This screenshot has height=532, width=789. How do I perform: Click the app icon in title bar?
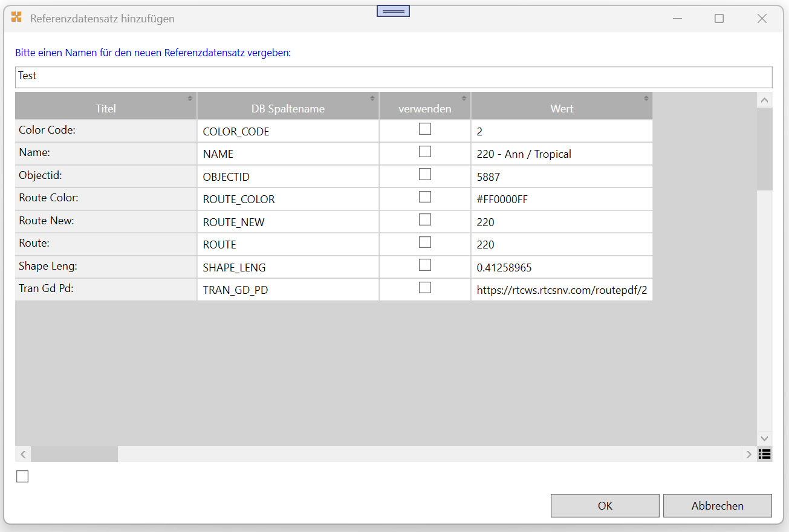(17, 18)
